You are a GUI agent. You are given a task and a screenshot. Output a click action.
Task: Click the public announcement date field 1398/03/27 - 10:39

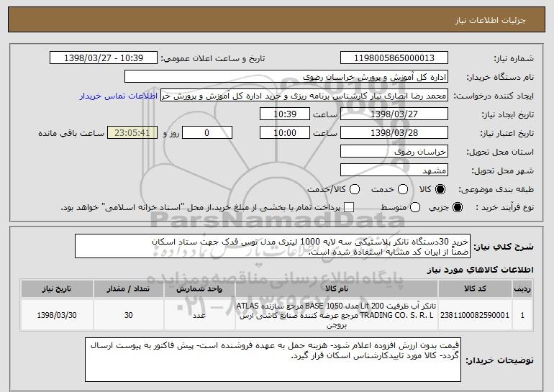[104, 58]
